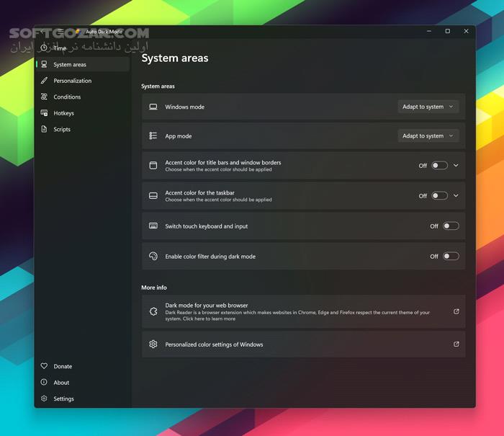Viewport: 504px width, 436px height.
Task: Open the App mode Adapt to system dropdown
Action: pos(428,135)
